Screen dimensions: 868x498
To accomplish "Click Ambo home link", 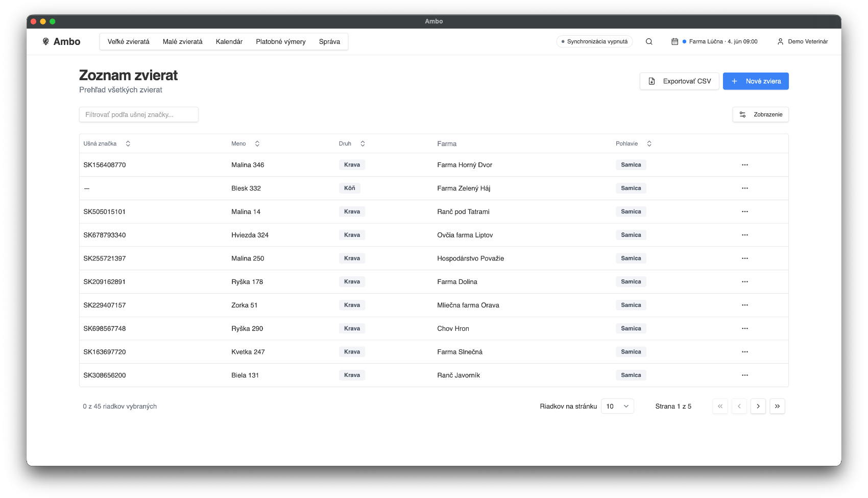I will point(61,41).
